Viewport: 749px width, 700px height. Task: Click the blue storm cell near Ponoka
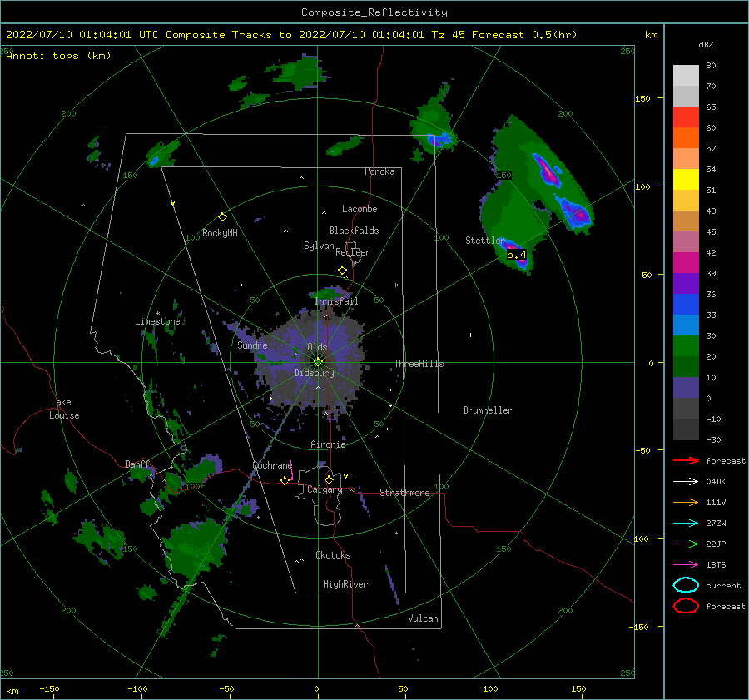[x=439, y=140]
